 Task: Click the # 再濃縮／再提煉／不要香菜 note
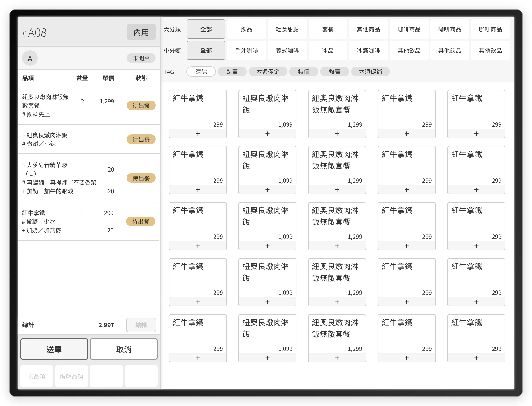click(59, 182)
